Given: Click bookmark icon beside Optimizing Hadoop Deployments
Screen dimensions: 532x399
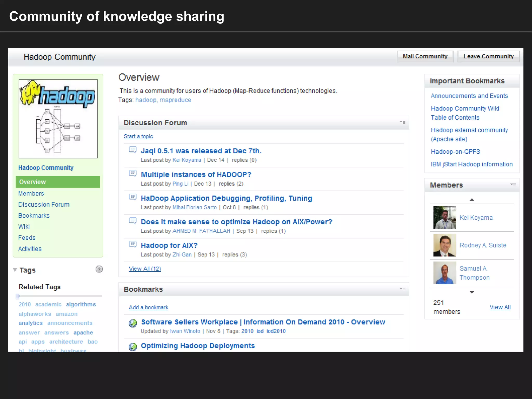Looking at the screenshot, I should 133,347.
